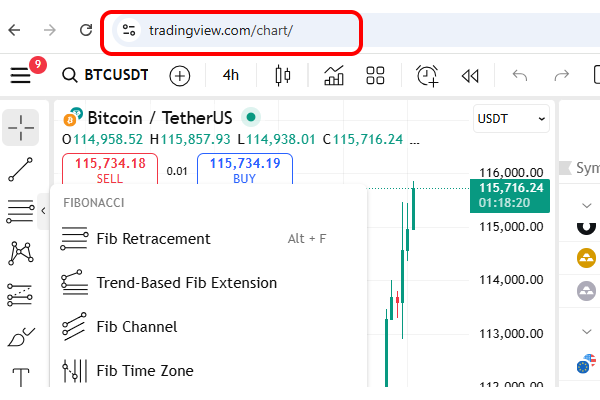This screenshot has height=400, width=600.
Task: Open the indicator templates grid icon
Action: pos(376,75)
